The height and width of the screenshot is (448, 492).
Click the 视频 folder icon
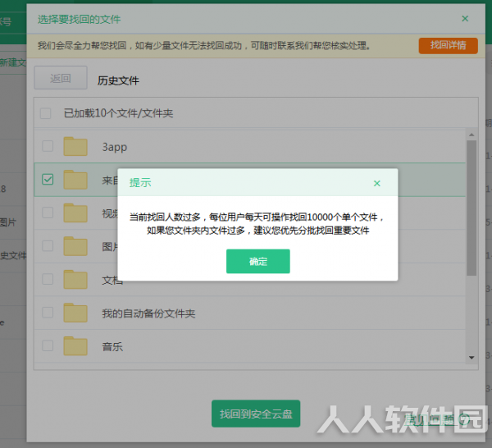(x=75, y=213)
